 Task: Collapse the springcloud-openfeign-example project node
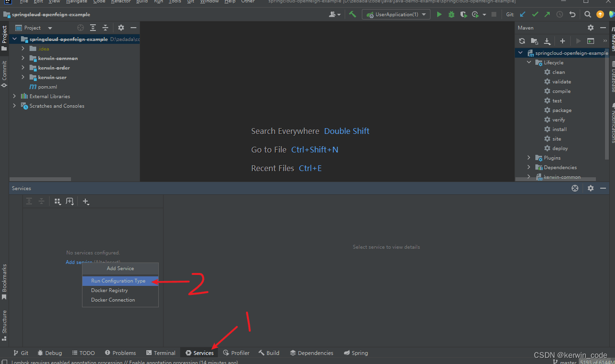pos(14,39)
